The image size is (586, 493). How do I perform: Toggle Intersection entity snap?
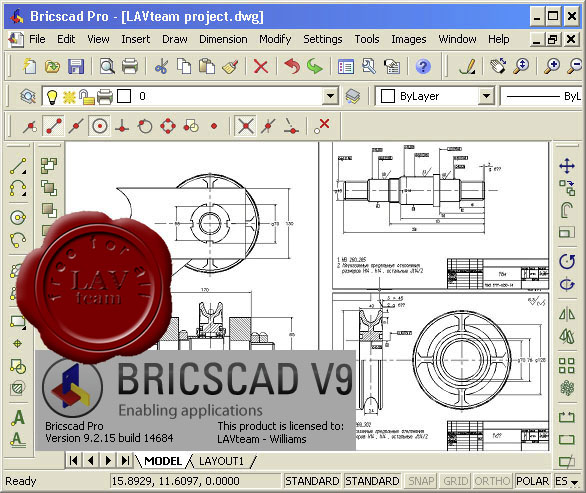point(245,126)
